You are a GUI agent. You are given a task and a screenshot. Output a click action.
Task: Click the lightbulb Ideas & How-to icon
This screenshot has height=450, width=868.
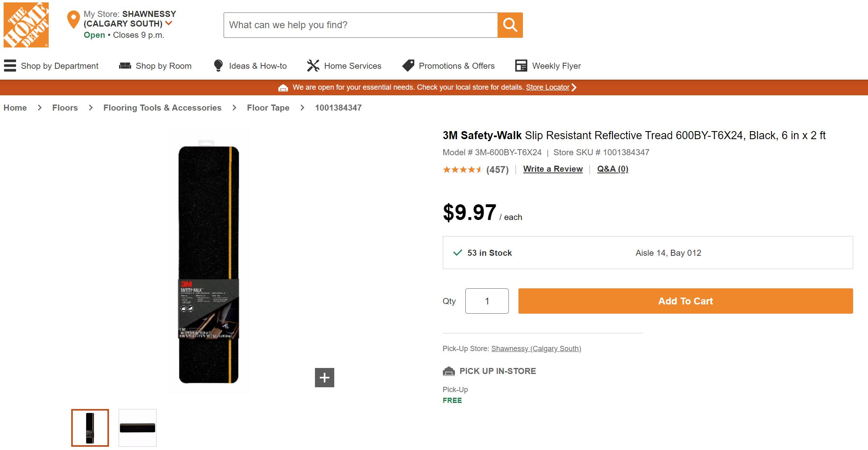218,66
